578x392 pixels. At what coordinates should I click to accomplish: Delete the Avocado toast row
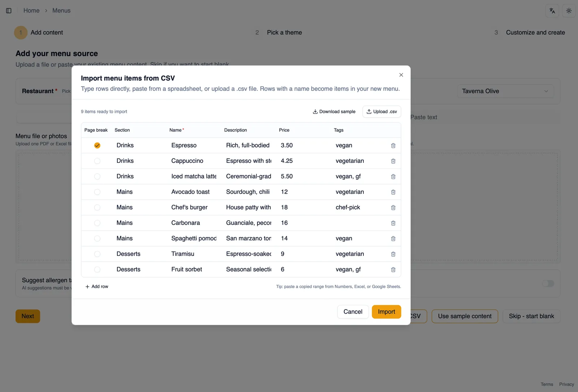click(393, 192)
